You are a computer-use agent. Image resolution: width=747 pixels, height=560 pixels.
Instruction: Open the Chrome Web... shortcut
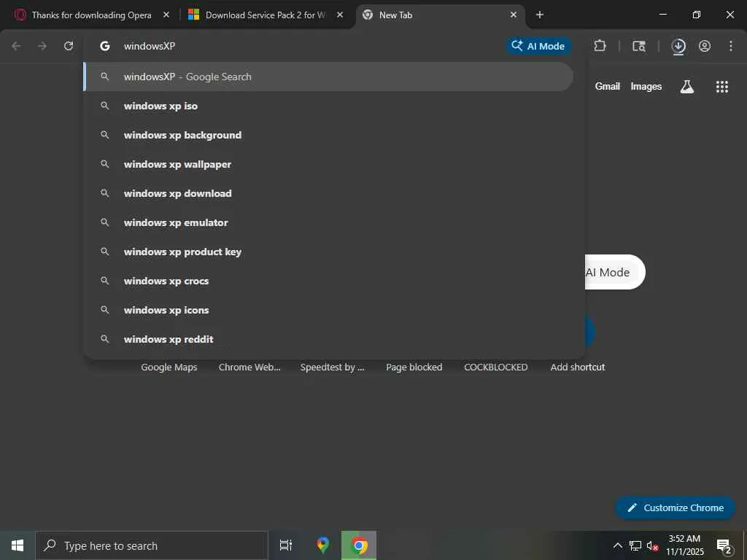pyautogui.click(x=249, y=367)
